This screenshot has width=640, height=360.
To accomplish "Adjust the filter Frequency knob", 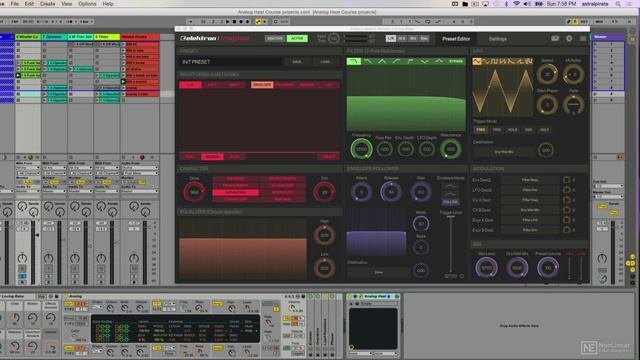I will tap(361, 149).
